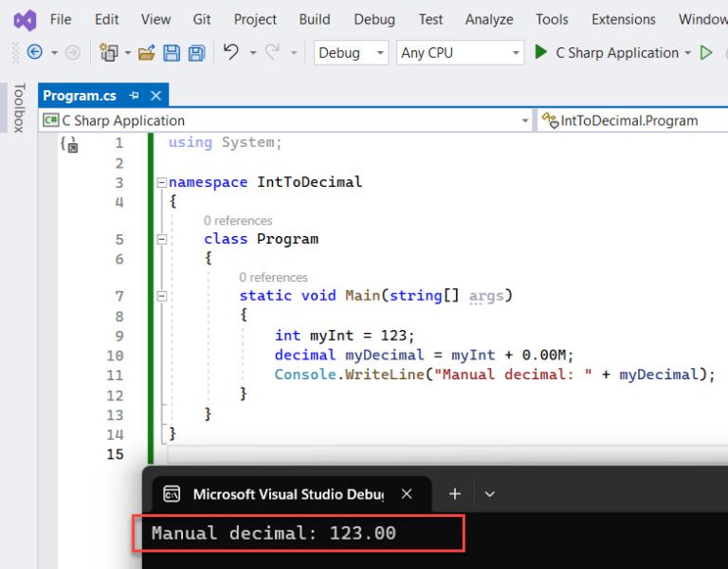The image size is (728, 569).
Task: Save the file with the Save icon
Action: (172, 53)
